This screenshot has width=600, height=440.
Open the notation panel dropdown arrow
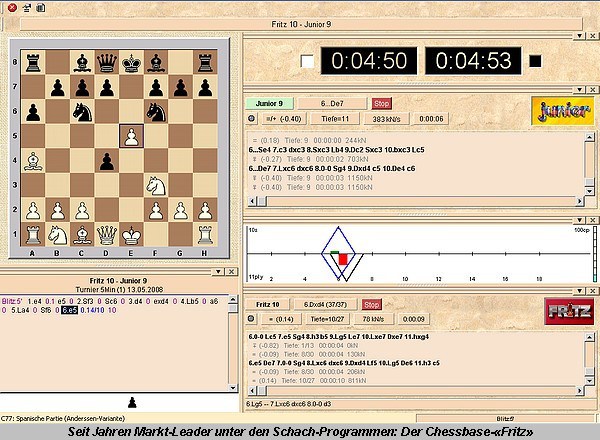pos(218,271)
